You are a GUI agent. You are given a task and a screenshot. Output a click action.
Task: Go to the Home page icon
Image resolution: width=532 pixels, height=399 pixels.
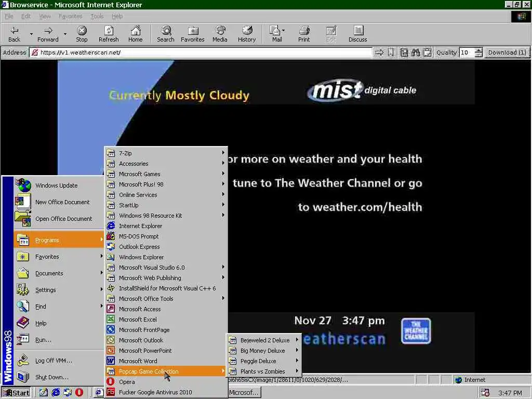[136, 34]
